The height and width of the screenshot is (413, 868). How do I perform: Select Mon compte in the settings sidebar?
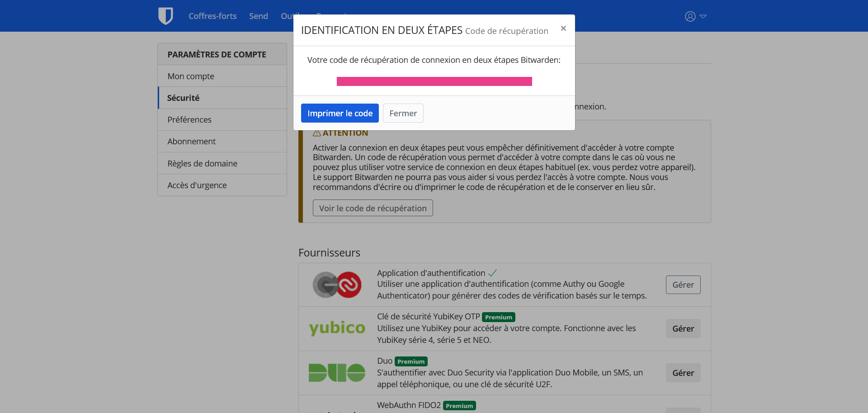(x=191, y=76)
